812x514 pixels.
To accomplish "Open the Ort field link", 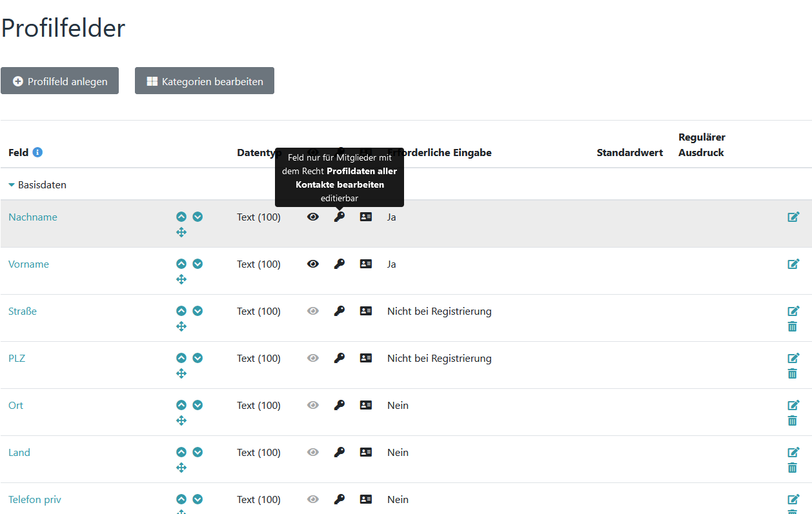I will [15, 406].
